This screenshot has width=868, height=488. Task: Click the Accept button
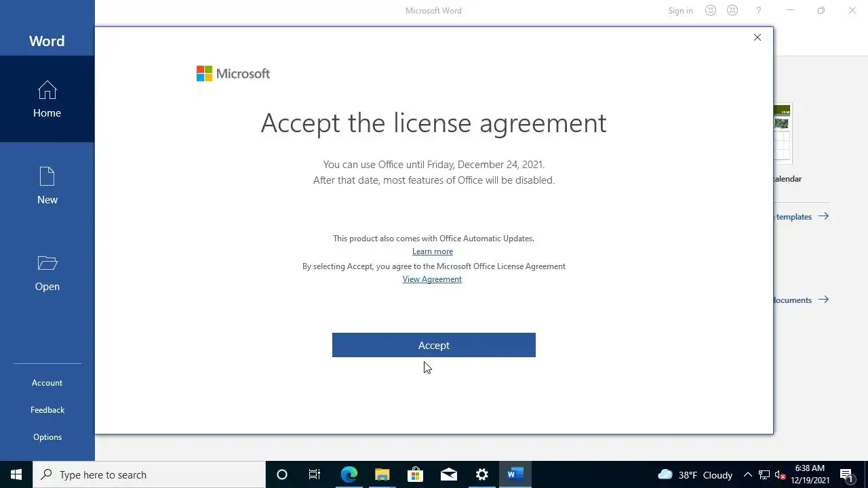(434, 345)
